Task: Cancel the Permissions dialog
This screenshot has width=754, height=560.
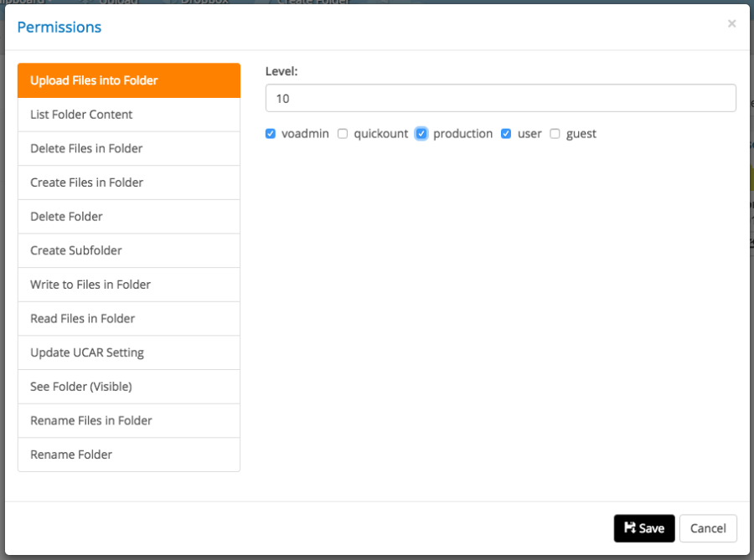Action: [708, 528]
